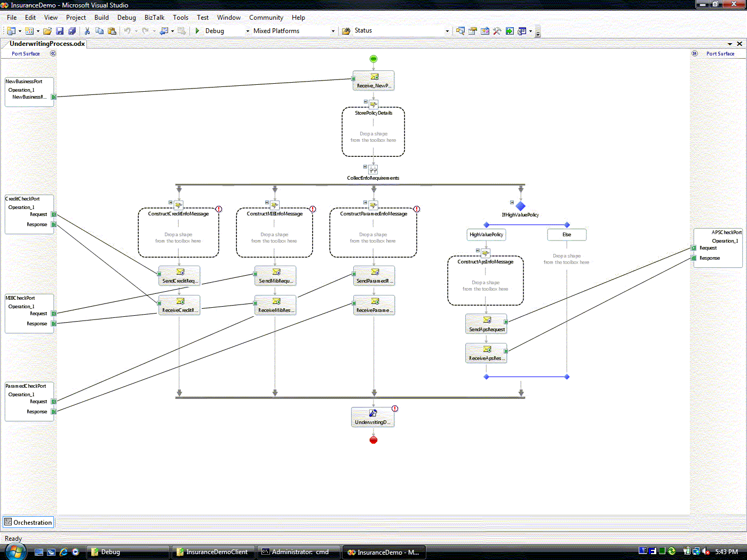Select the ConstructApsInfoMessage shape title

tap(486, 262)
